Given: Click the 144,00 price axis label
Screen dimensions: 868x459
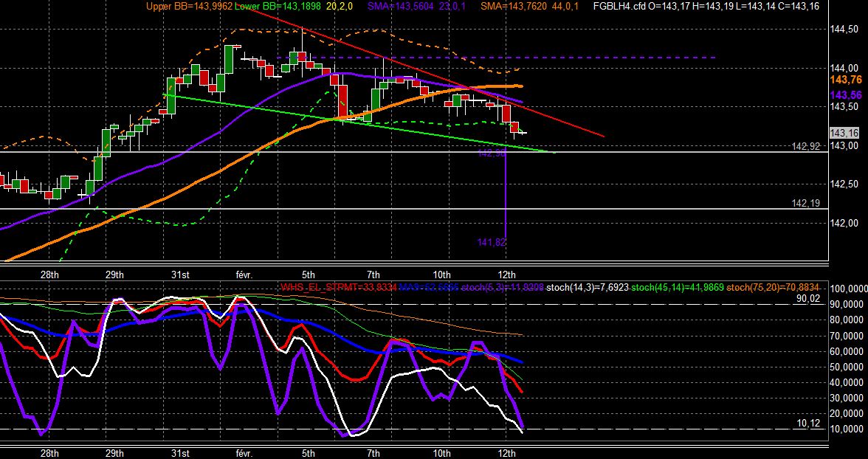Looking at the screenshot, I should pyautogui.click(x=844, y=68).
